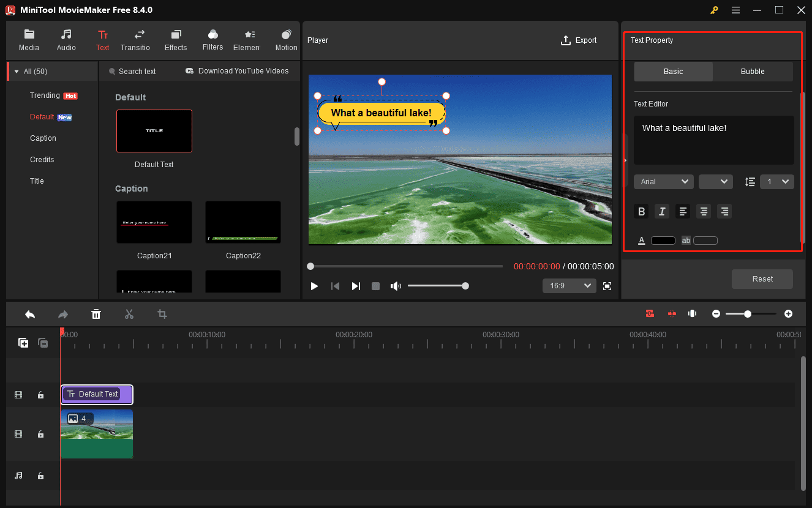
Task: Toggle italic formatting for the text
Action: point(662,211)
